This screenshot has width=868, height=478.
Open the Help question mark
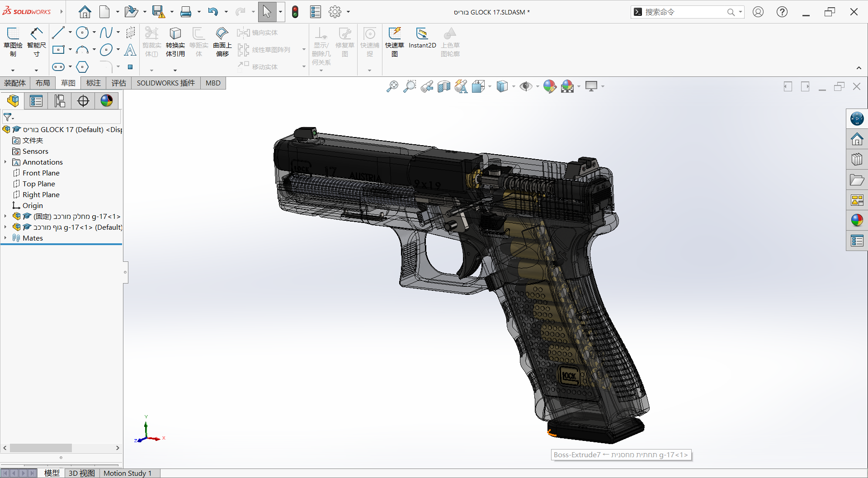pyautogui.click(x=782, y=12)
